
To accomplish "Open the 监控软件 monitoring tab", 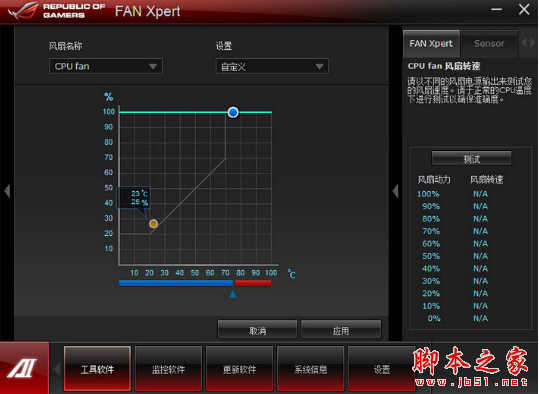I will pos(168,369).
